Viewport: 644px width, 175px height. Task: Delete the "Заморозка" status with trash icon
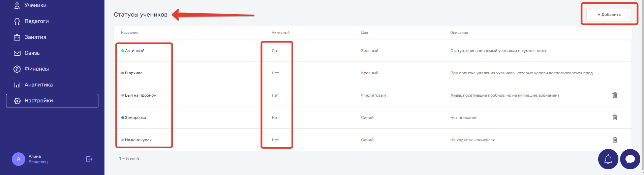point(615,118)
